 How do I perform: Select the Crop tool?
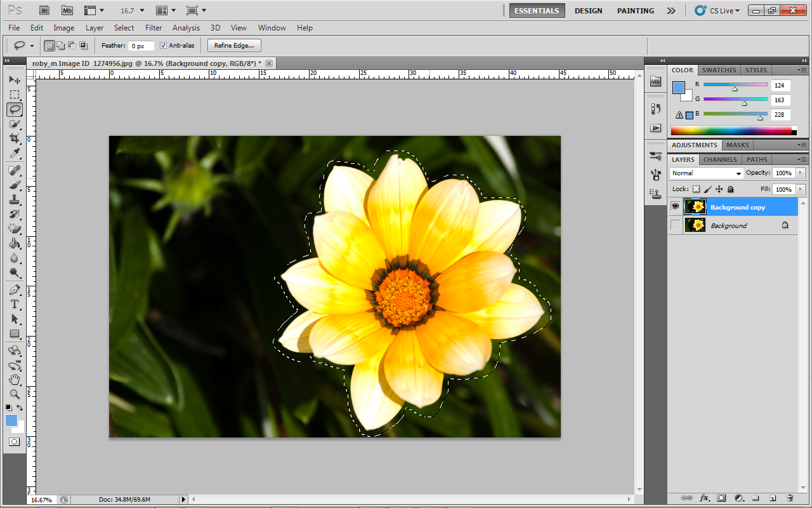[x=15, y=138]
